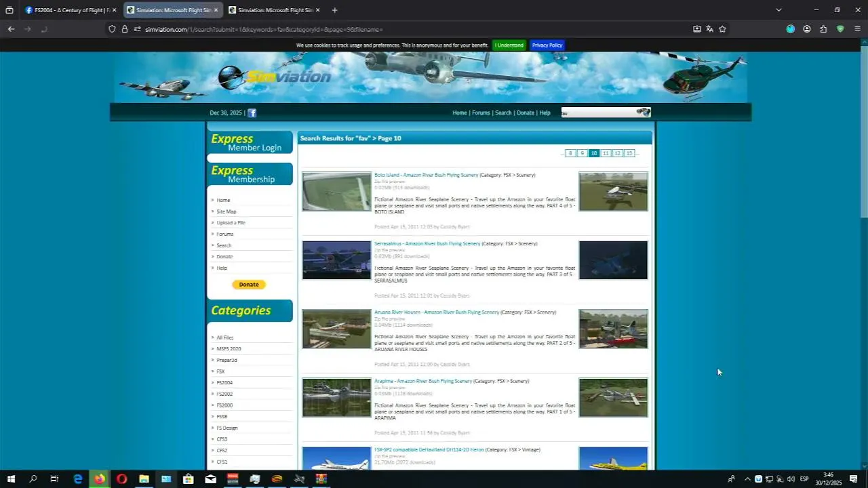
Task: Open the site security padlock icon
Action: click(x=125, y=29)
